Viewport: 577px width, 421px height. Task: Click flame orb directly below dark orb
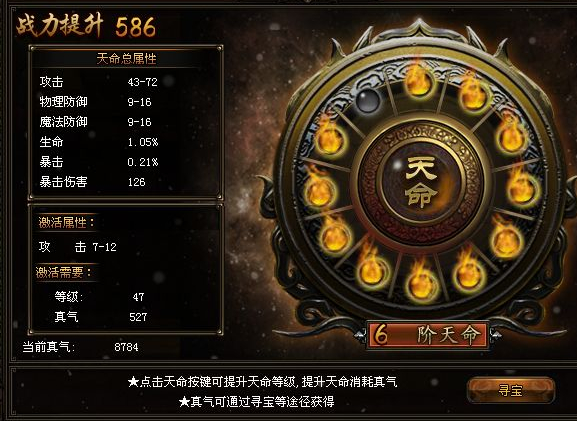(330, 138)
